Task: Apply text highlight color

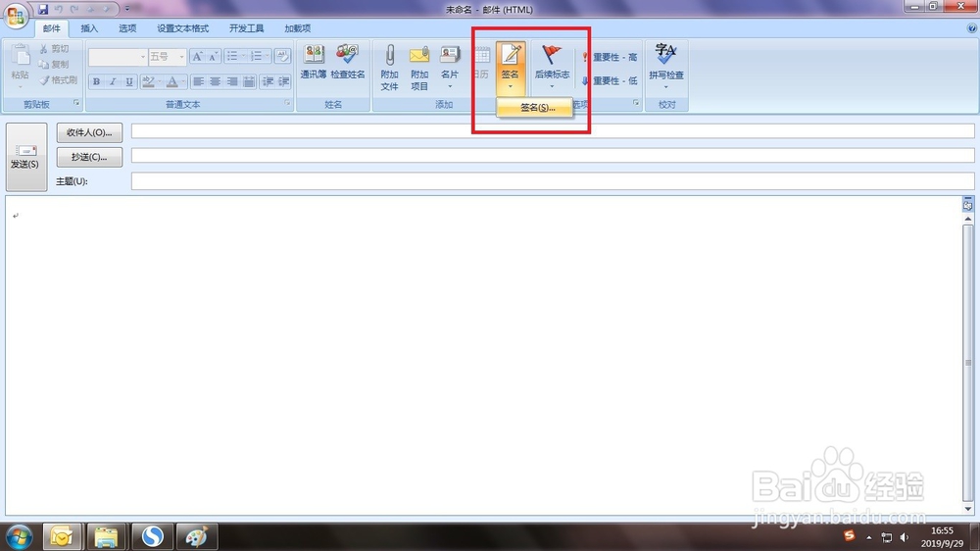Action: pos(149,81)
